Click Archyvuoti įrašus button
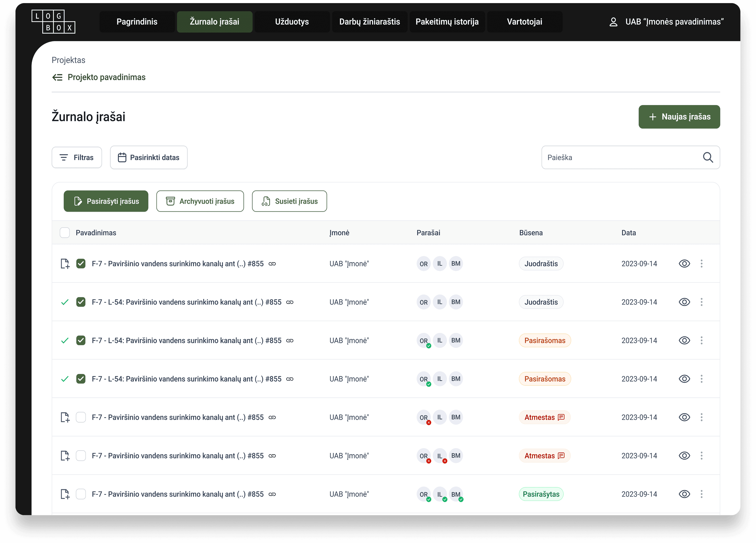The height and width of the screenshot is (543, 756). (200, 201)
